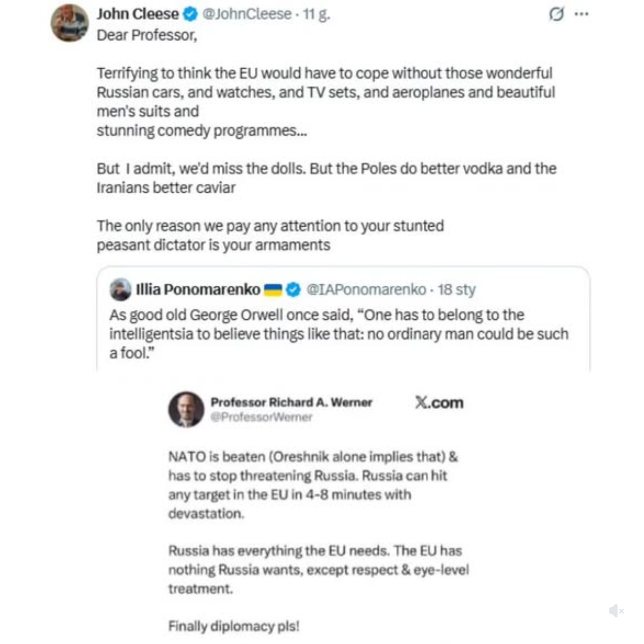This screenshot has width=644, height=644.
Task: Click the X.com logo in screenshot
Action: (439, 403)
